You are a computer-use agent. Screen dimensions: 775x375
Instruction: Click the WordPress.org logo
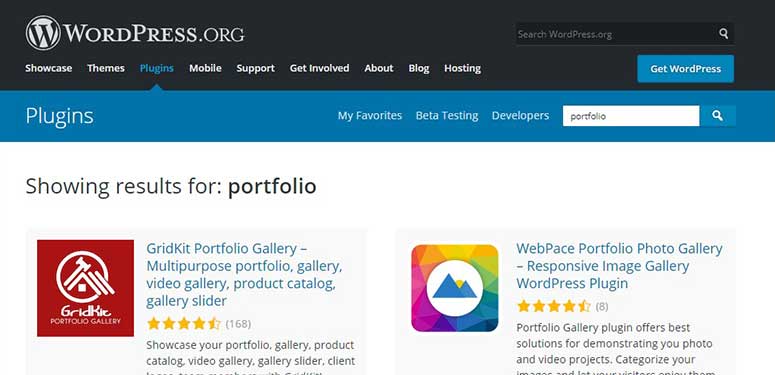click(135, 33)
